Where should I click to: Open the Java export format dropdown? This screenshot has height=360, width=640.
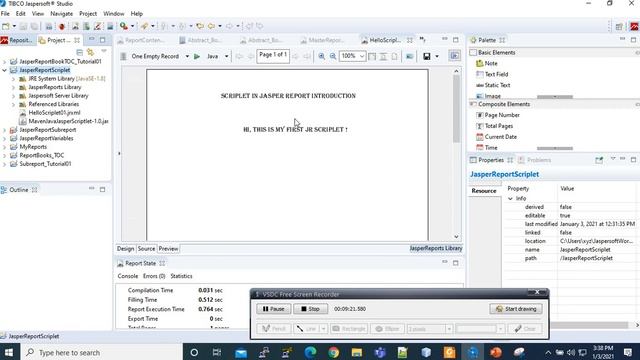click(x=227, y=56)
